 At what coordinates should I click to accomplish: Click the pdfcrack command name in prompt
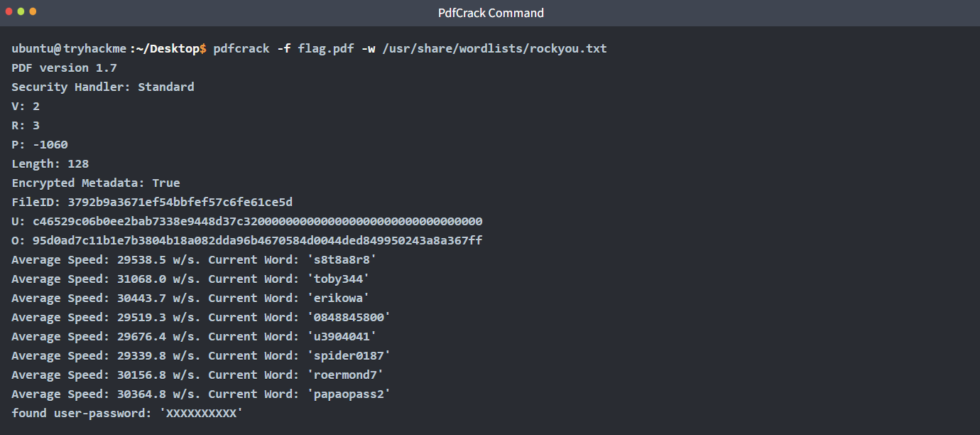pyautogui.click(x=241, y=48)
